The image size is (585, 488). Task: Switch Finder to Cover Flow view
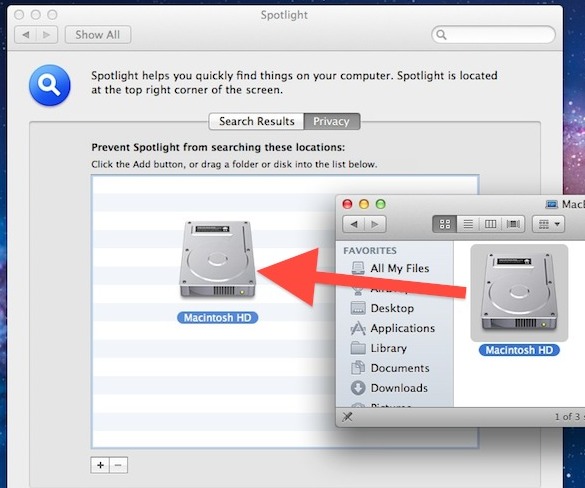point(513,224)
